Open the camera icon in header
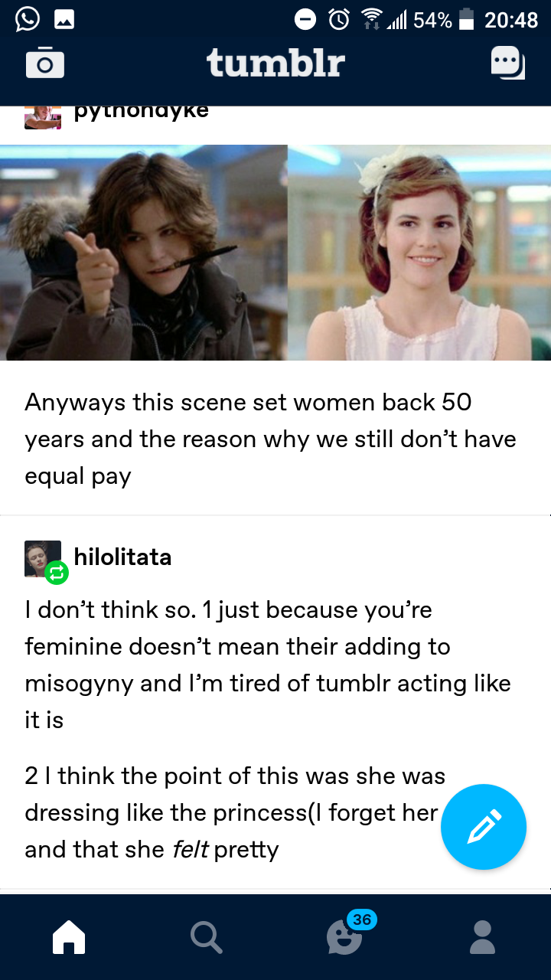Image resolution: width=551 pixels, height=980 pixels. [45, 63]
